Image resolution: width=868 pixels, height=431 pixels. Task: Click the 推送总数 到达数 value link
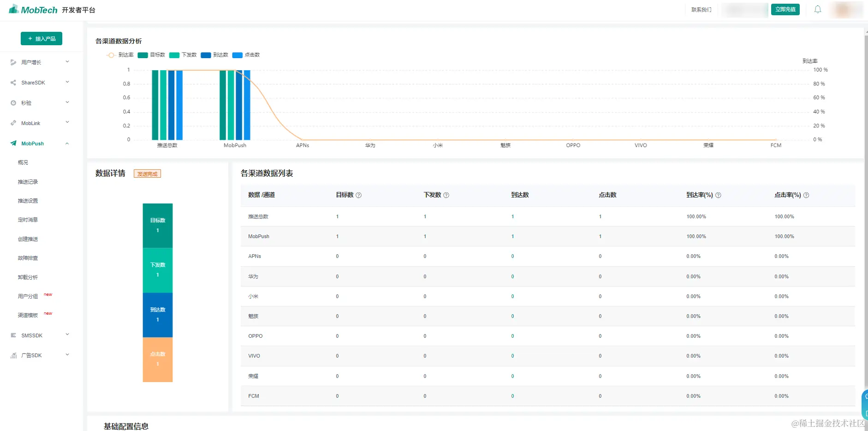(512, 216)
